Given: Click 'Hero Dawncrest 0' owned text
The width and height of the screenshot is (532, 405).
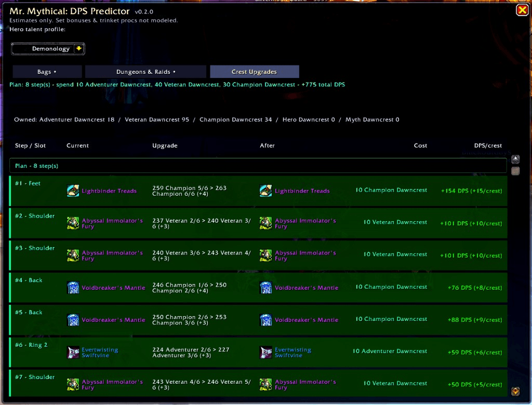Looking at the screenshot, I should [309, 119].
